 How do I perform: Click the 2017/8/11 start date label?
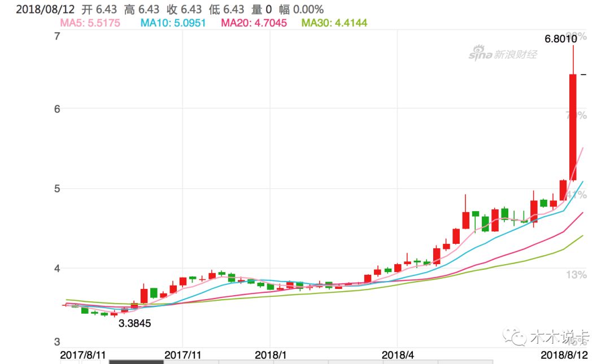pyautogui.click(x=83, y=354)
